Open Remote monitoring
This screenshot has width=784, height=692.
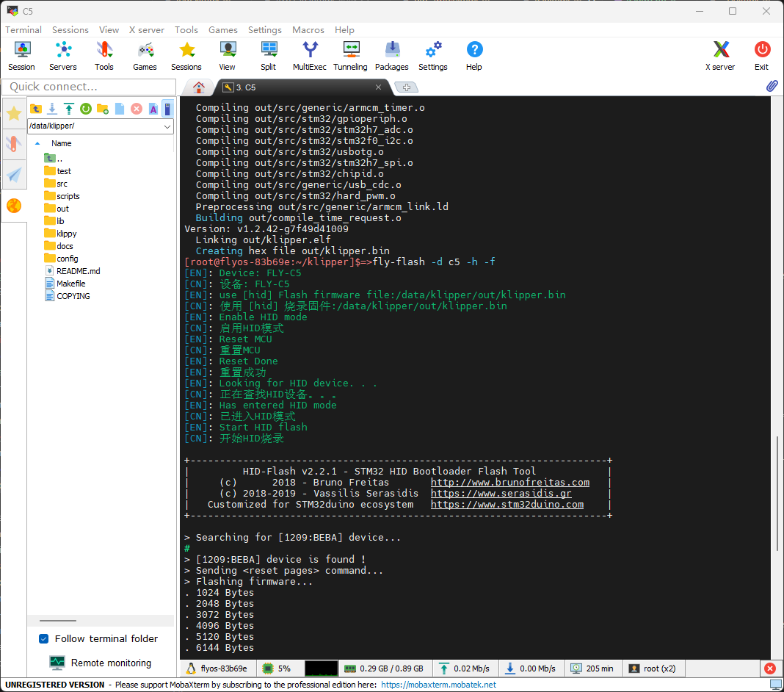101,663
